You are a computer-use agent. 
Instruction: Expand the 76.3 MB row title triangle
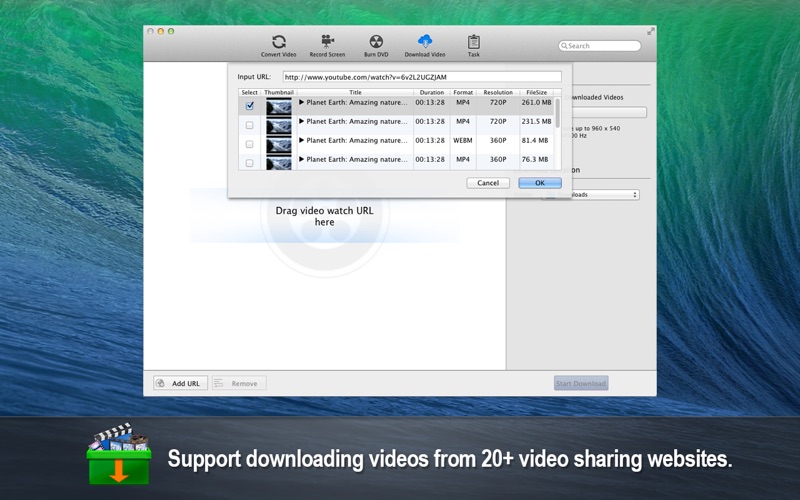[x=302, y=159]
